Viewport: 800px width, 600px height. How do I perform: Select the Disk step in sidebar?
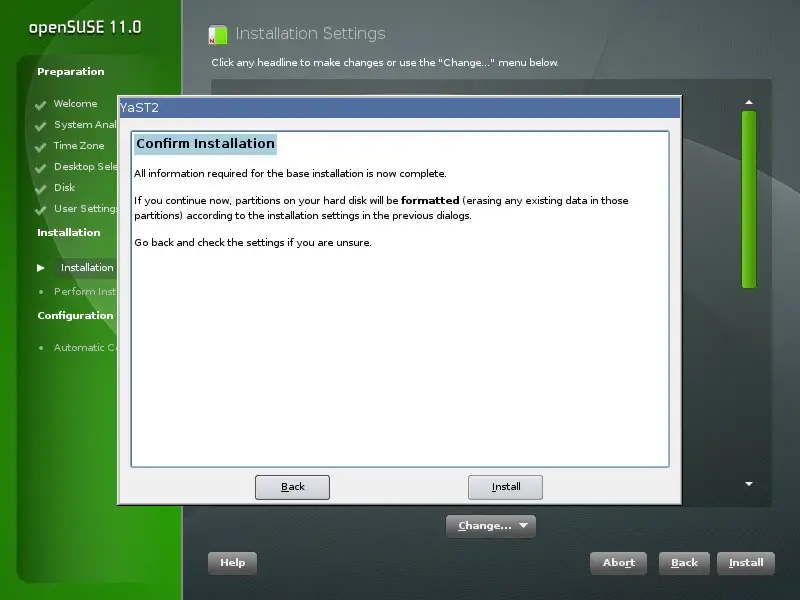64,187
